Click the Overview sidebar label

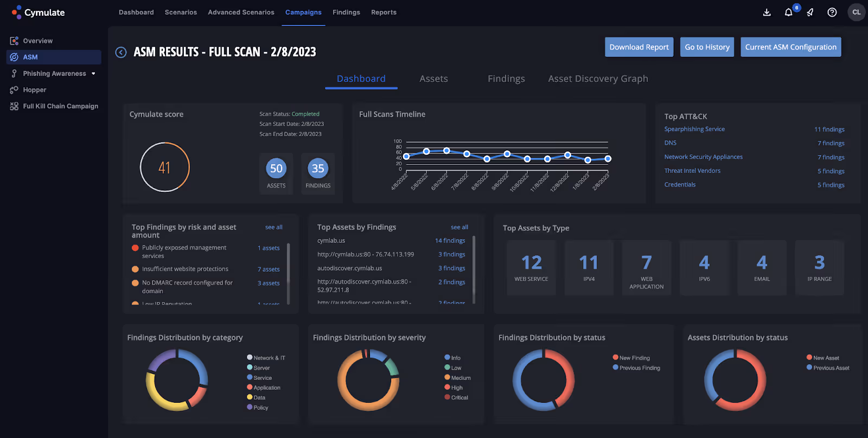pos(38,41)
